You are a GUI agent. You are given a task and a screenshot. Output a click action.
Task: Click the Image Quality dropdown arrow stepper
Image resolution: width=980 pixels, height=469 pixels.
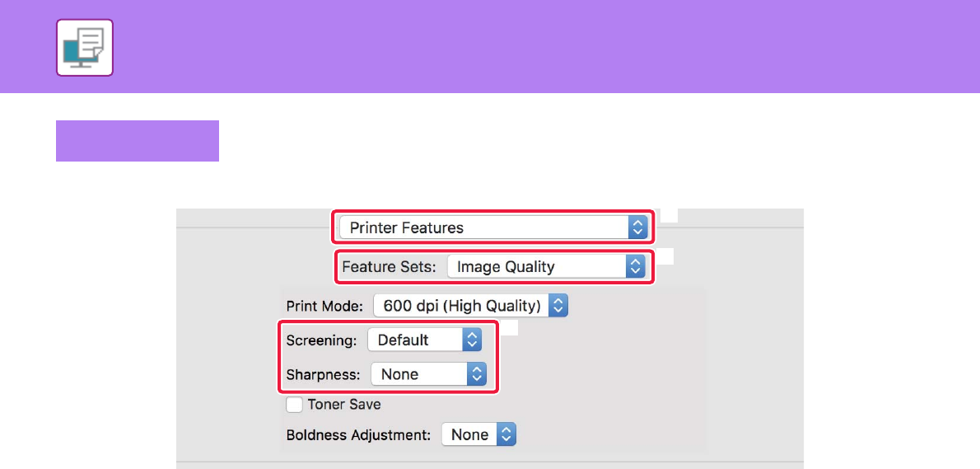tap(633, 267)
